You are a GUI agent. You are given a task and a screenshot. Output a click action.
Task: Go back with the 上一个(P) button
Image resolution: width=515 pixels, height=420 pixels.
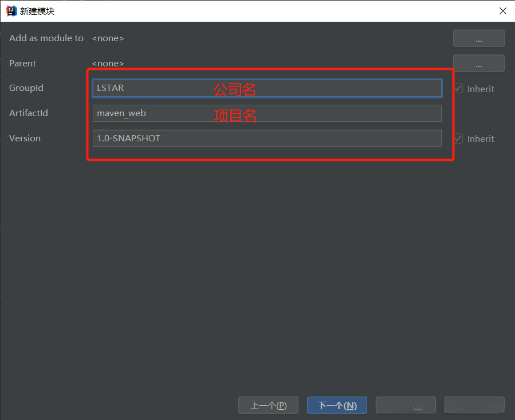[x=268, y=405]
